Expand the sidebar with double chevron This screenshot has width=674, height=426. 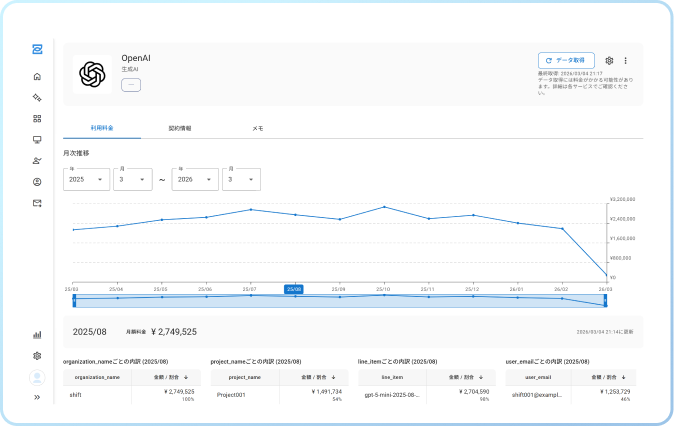click(x=37, y=397)
